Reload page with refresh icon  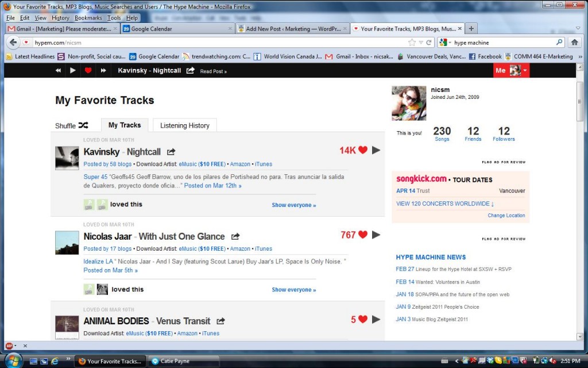click(x=428, y=43)
